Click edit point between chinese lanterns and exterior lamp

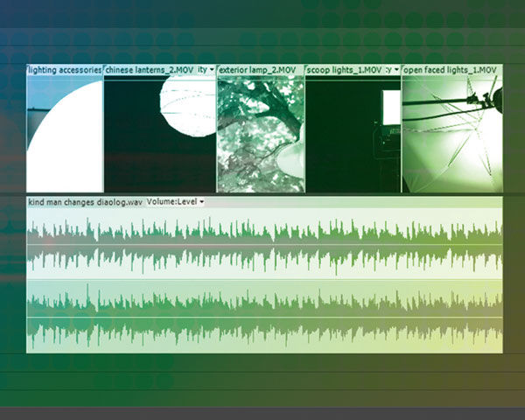pos(216,131)
